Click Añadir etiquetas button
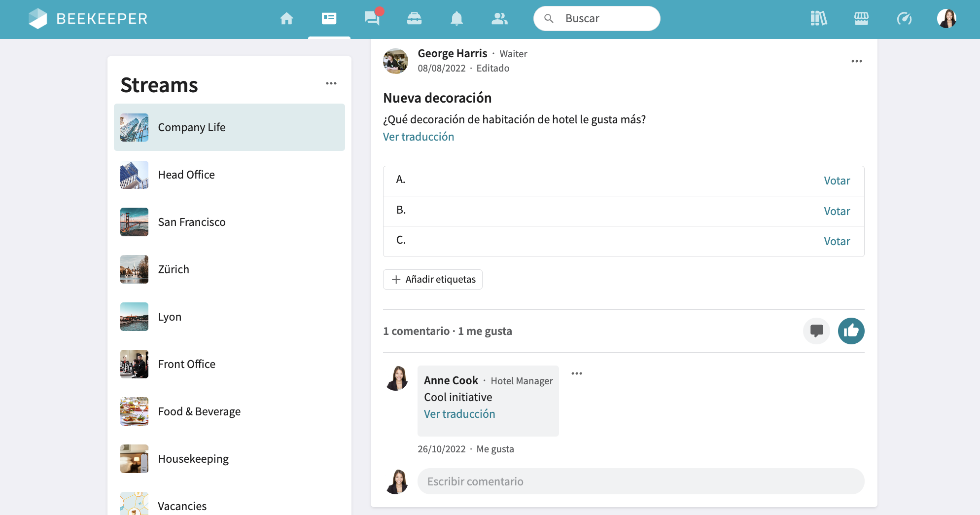 coord(433,280)
